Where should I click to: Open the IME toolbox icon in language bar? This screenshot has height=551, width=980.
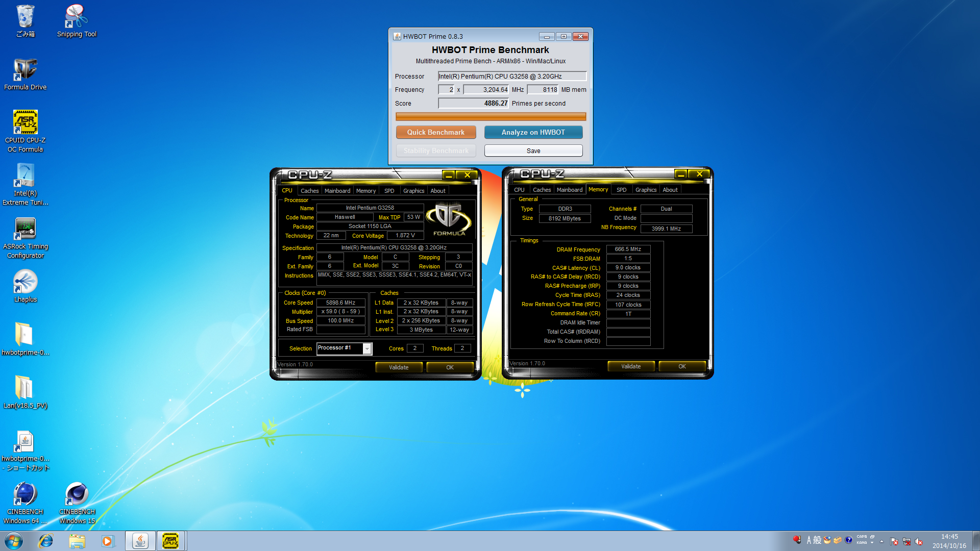[838, 540]
